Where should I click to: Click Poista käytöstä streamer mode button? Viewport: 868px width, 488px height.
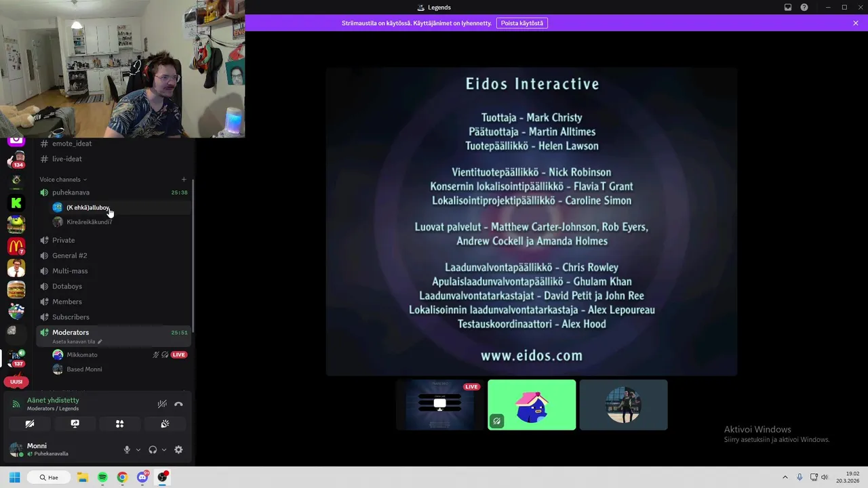pos(522,23)
